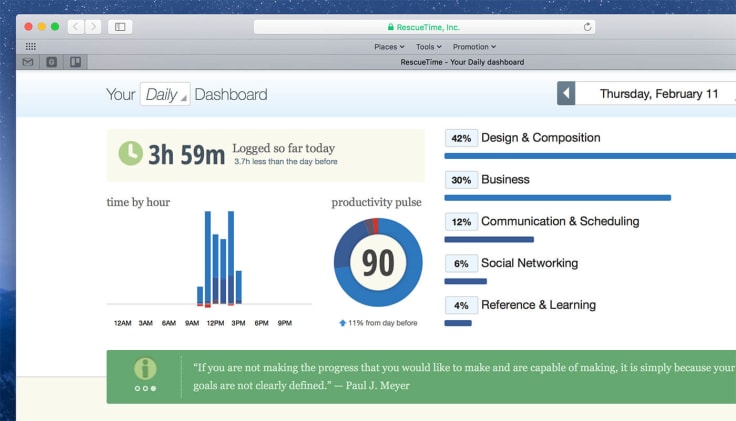736x421 pixels.
Task: Go forward with Safari's forward arrow
Action: point(93,27)
